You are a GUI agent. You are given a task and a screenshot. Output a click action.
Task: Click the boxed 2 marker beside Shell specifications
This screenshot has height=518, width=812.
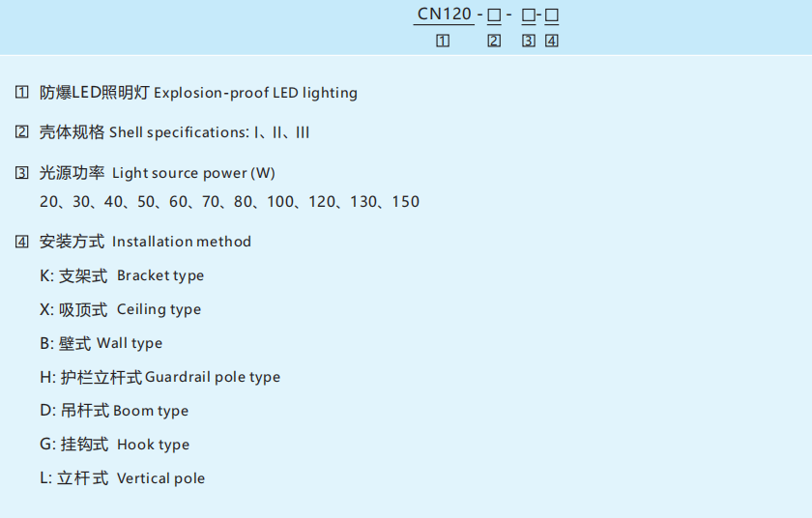tap(22, 132)
